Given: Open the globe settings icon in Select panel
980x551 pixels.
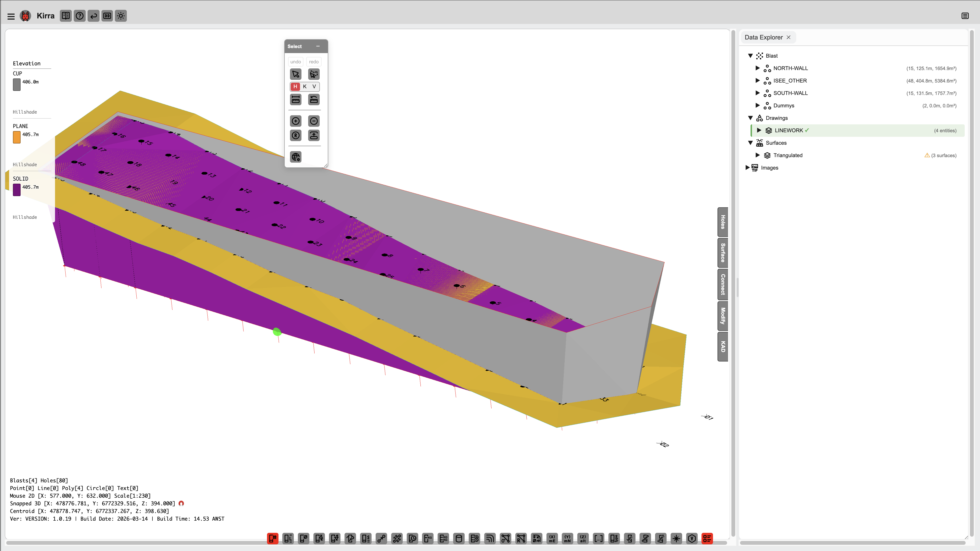Looking at the screenshot, I should [x=295, y=157].
